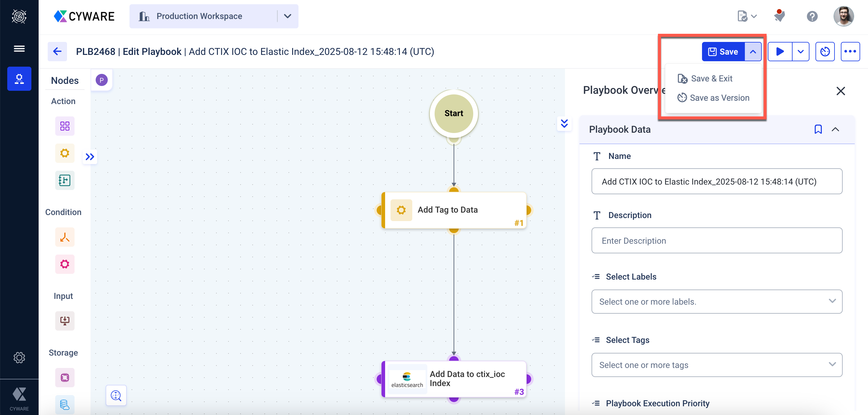
Task: Click the orange gear action node icon
Action: coord(65,153)
